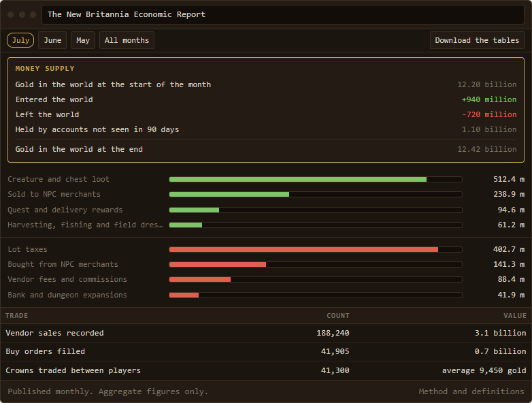Click the 'Gold in the world at the start of the month' label

113,84
